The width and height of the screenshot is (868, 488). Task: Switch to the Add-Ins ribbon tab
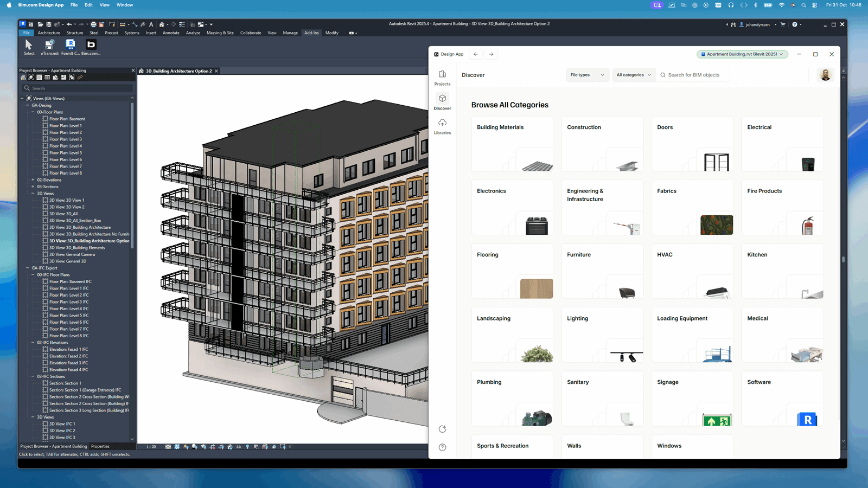[x=311, y=33]
